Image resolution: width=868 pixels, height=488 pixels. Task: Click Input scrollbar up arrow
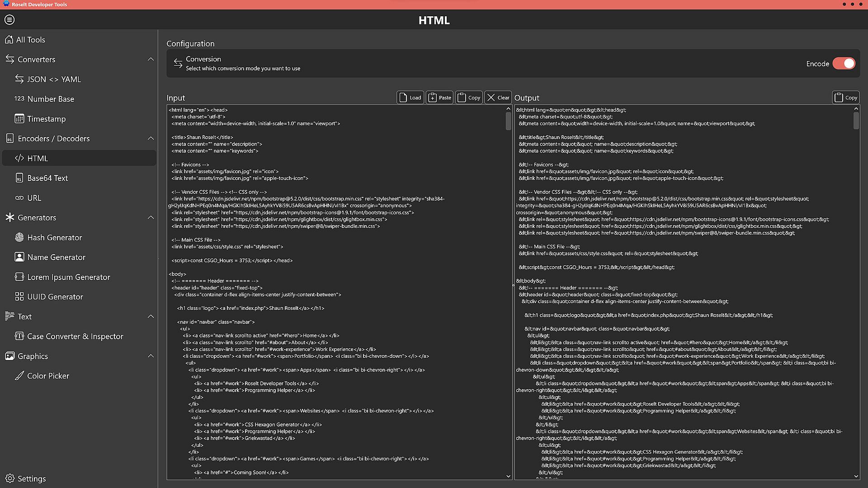tap(509, 109)
